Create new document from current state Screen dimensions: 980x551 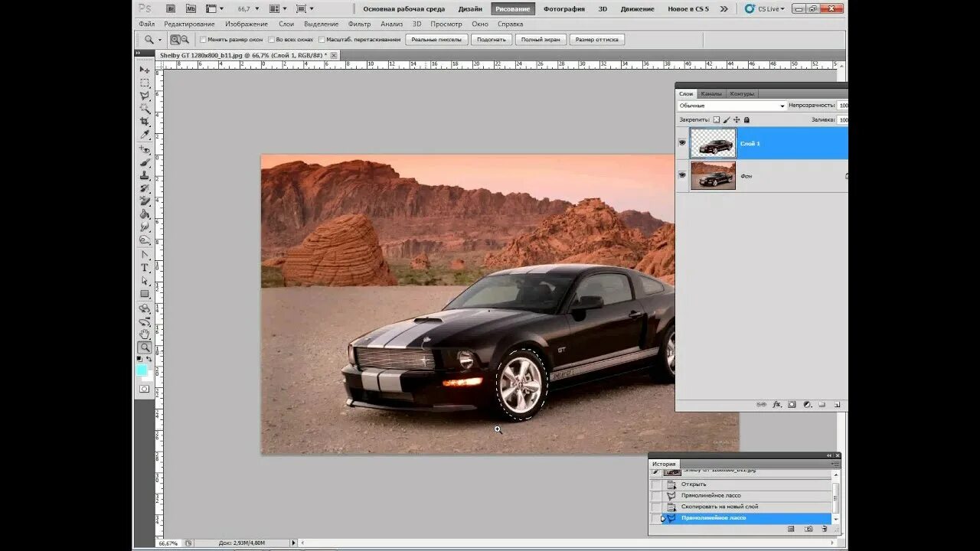791,529
